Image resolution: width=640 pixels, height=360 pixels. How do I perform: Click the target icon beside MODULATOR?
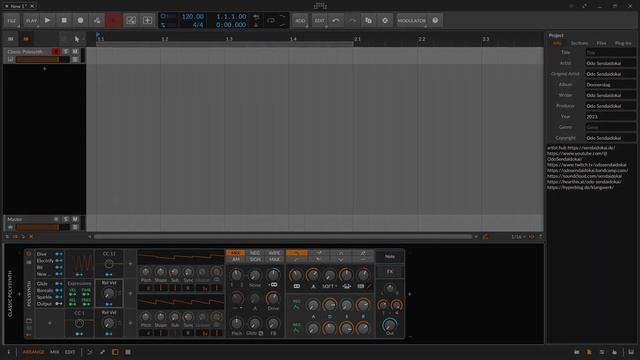point(385,20)
